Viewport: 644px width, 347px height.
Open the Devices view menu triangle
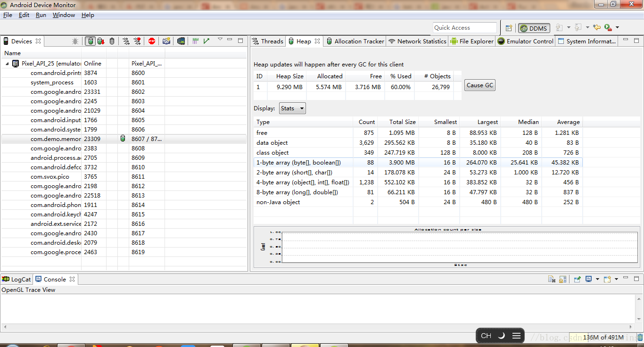coord(220,40)
